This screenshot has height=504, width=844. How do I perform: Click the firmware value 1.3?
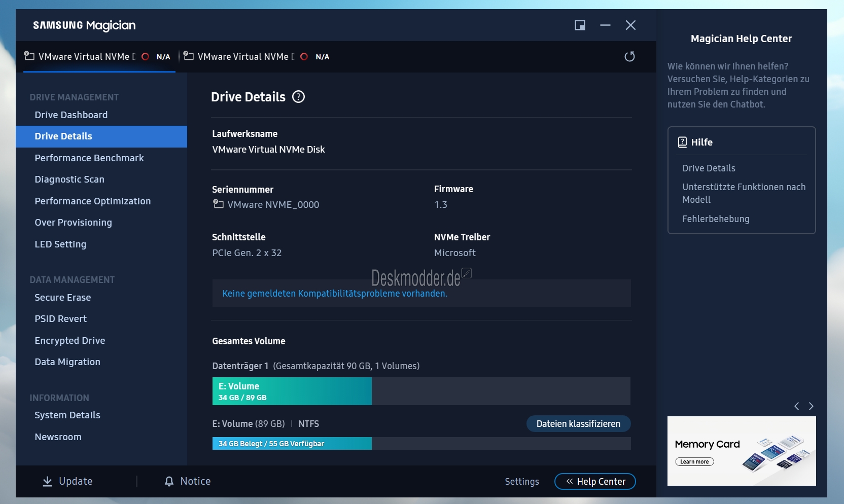click(x=441, y=205)
